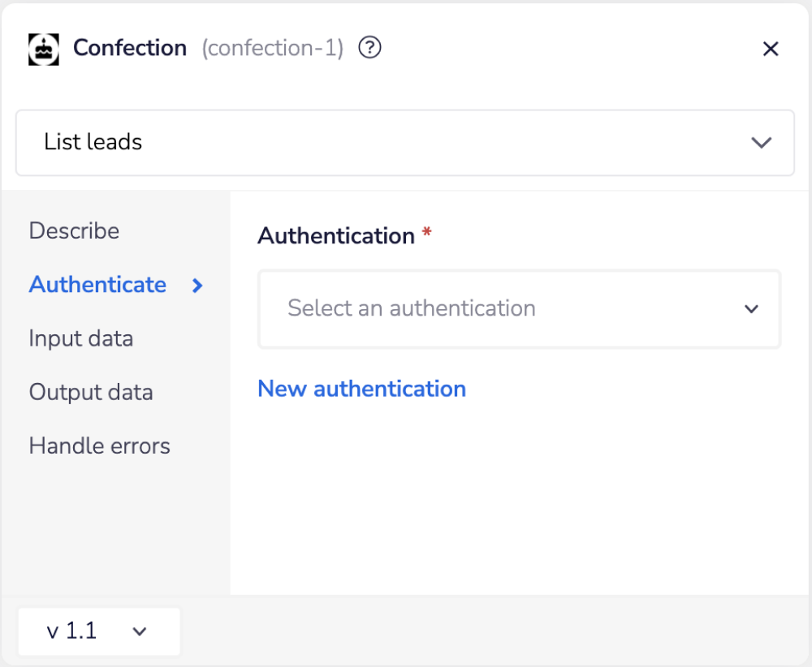The image size is (812, 667).
Task: Click the Confection cake app icon
Action: coord(44,49)
